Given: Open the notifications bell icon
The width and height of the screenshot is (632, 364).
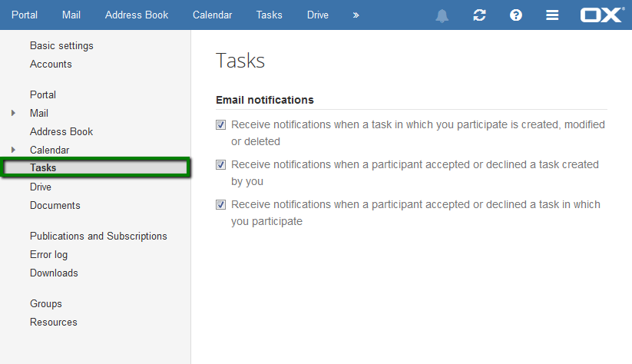Looking at the screenshot, I should tap(442, 15).
